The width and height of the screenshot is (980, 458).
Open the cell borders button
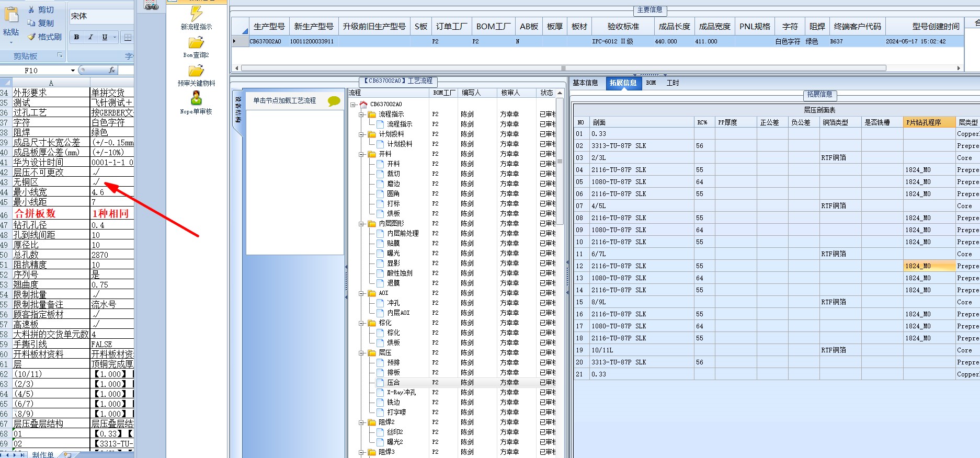[128, 37]
